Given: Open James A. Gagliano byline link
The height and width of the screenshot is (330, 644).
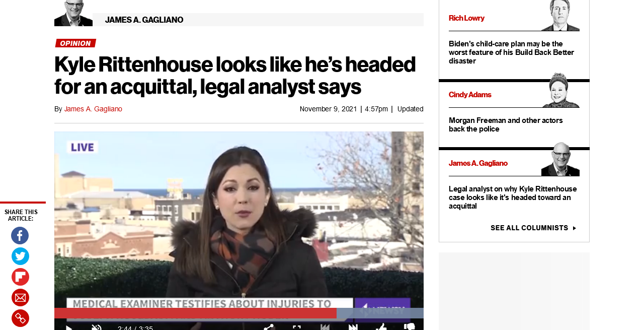Looking at the screenshot, I should (93, 109).
